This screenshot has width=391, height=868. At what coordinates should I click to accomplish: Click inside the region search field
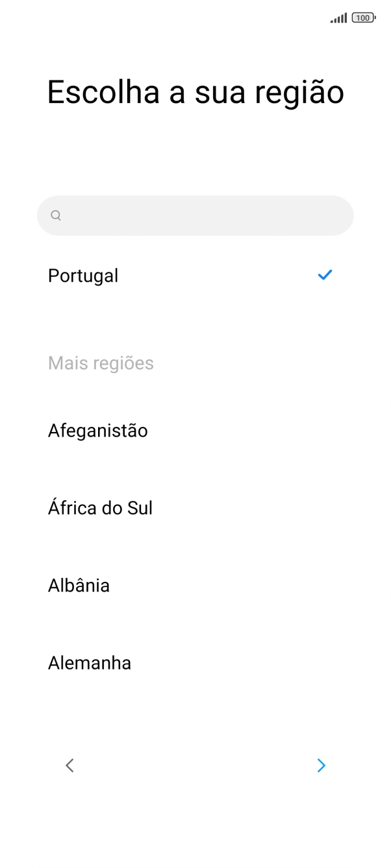tap(195, 215)
